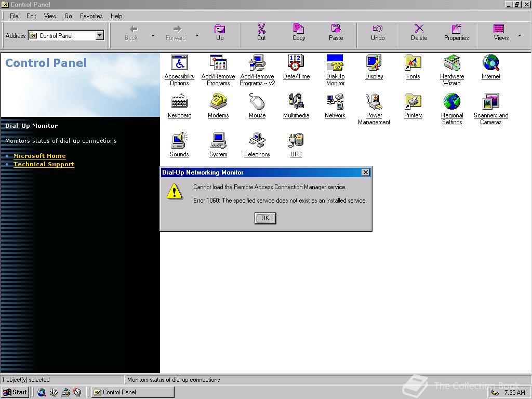Image resolution: width=532 pixels, height=399 pixels.
Task: Open Add/Remove Programs -- v2 icon
Action: (x=257, y=70)
